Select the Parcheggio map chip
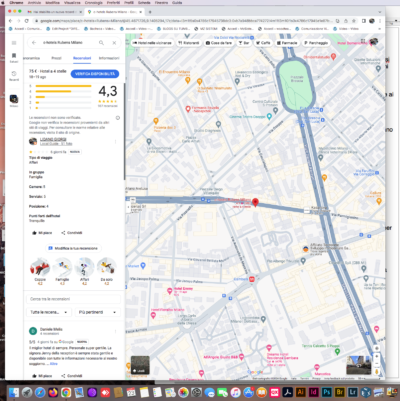The width and height of the screenshot is (400, 401). 316,43
